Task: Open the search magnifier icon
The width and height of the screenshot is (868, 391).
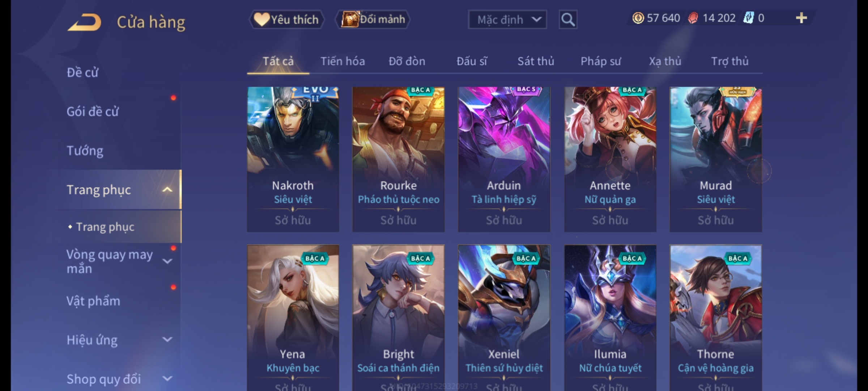Action: (x=568, y=20)
